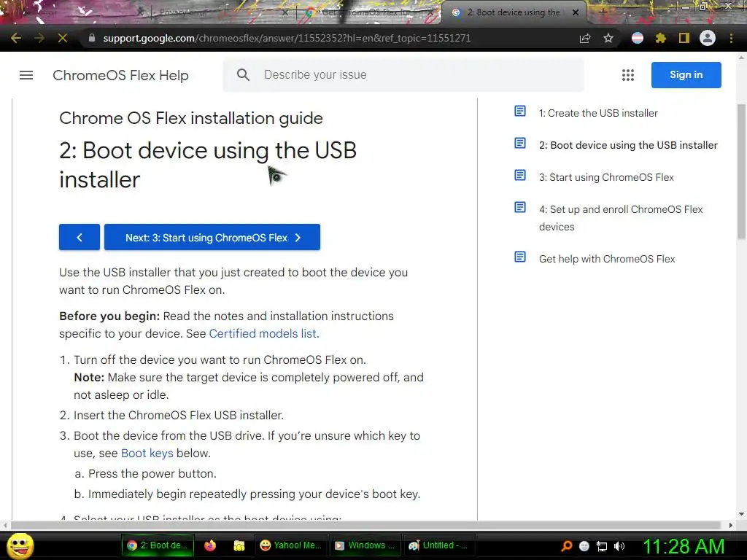Follow the 'Boot keys' link
Viewport: 747px width, 560px height.
point(147,453)
